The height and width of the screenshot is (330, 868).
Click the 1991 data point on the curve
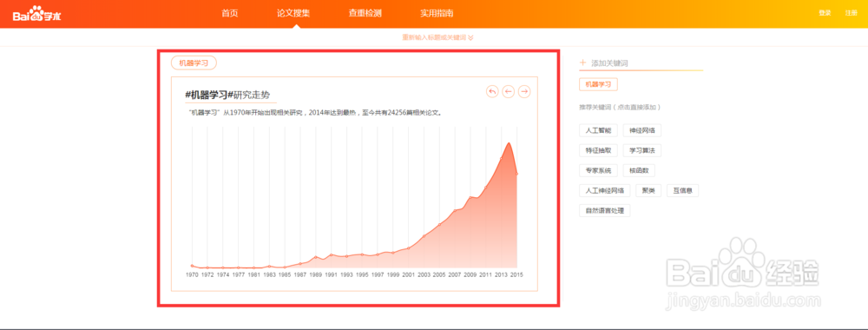(331, 254)
